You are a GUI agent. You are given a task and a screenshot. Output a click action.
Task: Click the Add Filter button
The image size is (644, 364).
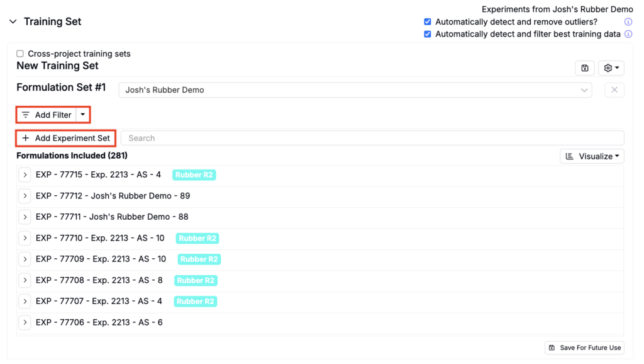click(x=47, y=115)
